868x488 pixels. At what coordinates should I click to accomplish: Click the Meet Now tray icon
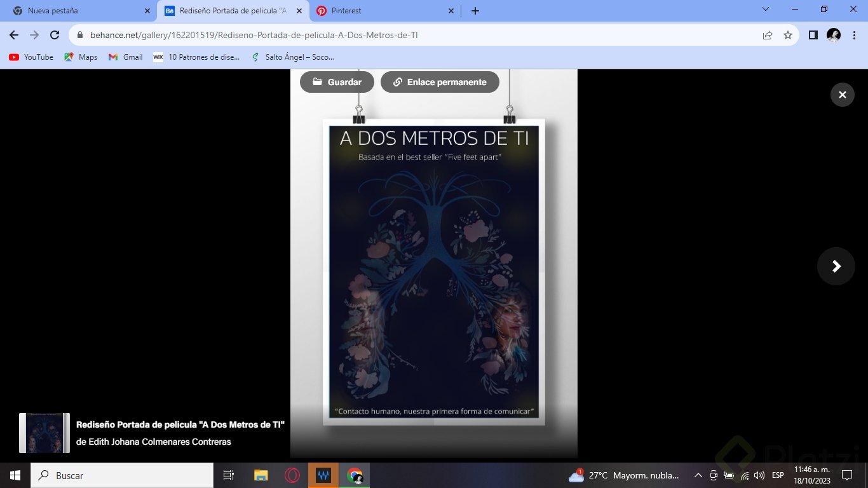pyautogui.click(x=714, y=475)
